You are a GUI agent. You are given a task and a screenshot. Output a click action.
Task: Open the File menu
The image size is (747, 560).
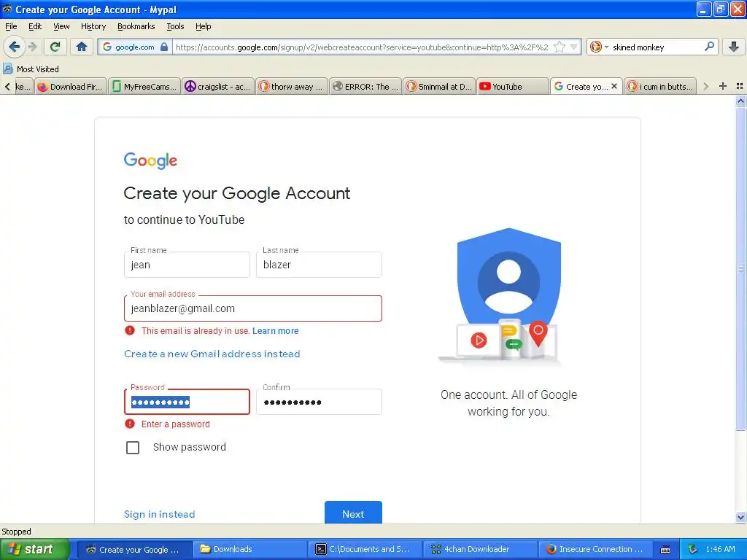click(x=11, y=26)
